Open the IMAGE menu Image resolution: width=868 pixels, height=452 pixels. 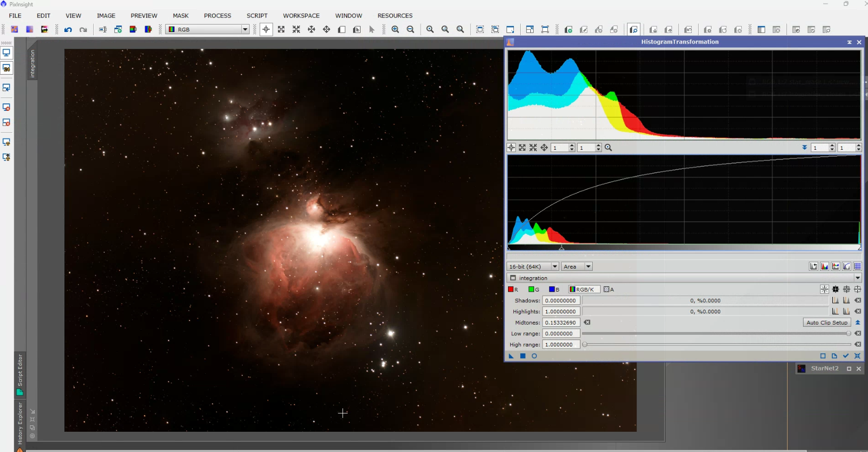106,15
